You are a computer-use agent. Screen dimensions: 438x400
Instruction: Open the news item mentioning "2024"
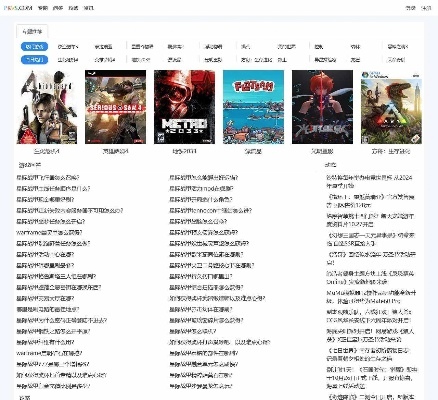370,182
